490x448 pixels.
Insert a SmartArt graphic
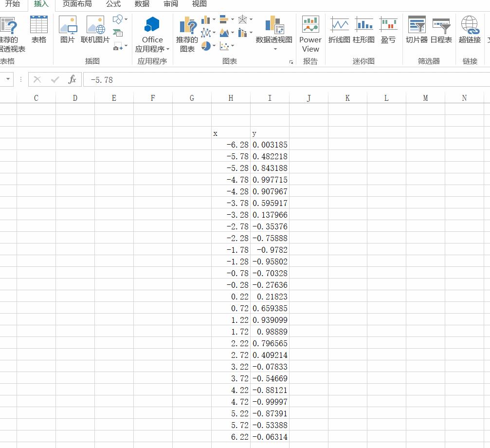tap(117, 33)
